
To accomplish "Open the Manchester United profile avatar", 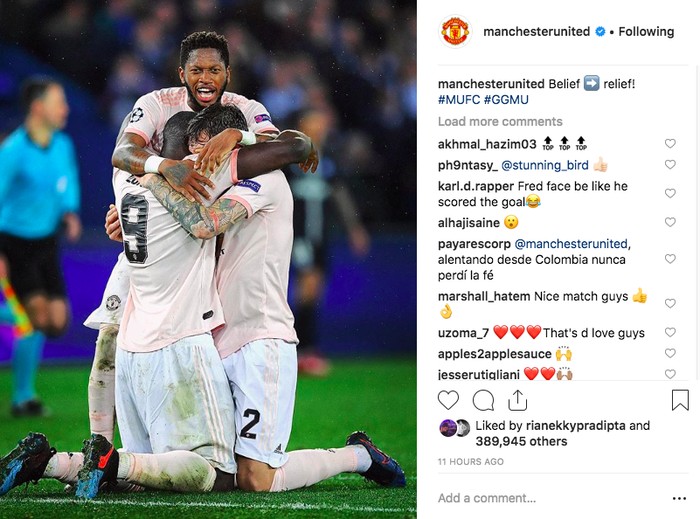I will [x=455, y=32].
